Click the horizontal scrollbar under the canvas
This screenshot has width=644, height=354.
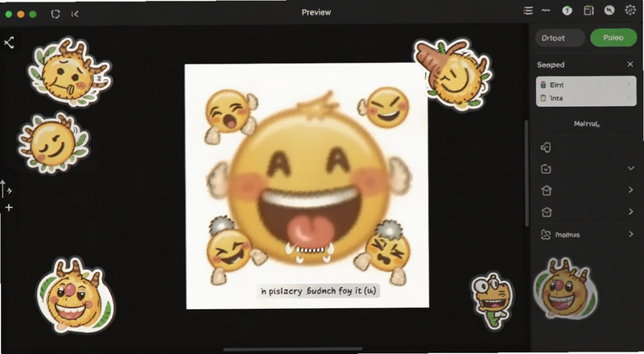(293, 349)
